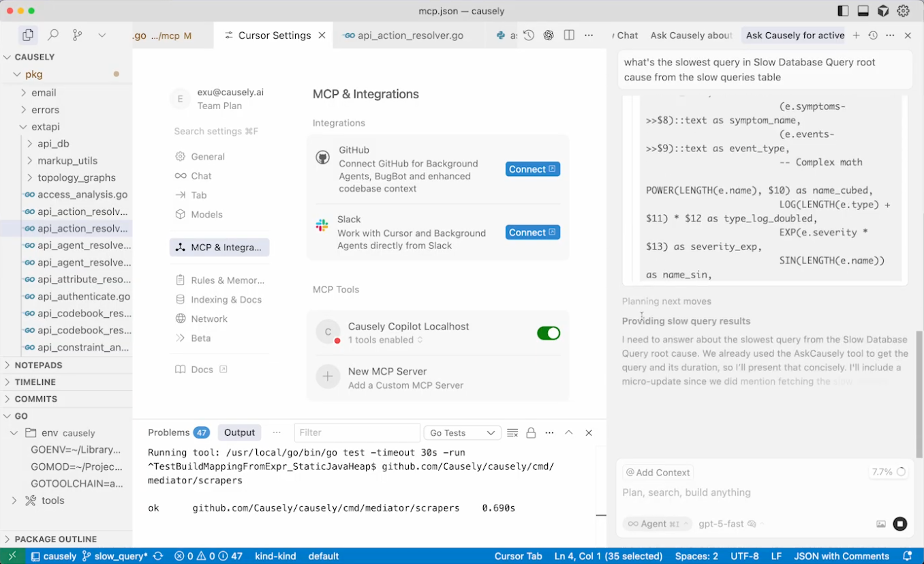
Task: Open the Go Tests output dropdown
Action: point(462,432)
